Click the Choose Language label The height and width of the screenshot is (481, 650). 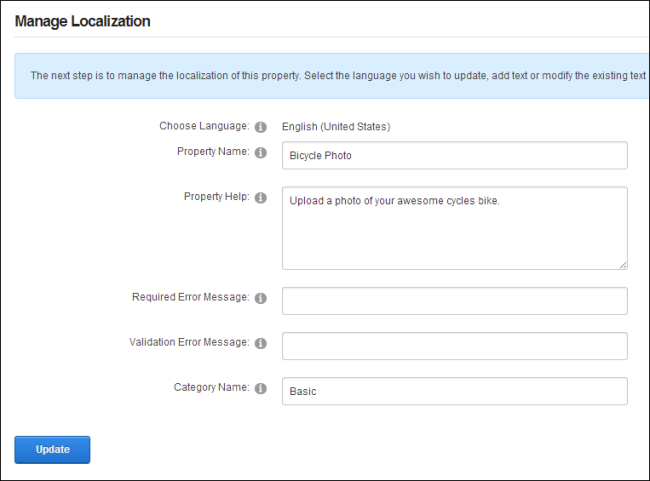(x=204, y=126)
